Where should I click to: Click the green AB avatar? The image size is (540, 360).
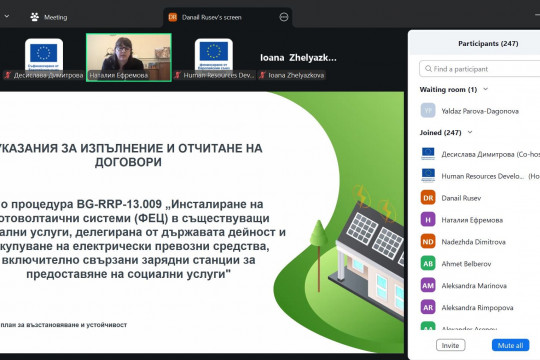(x=428, y=264)
